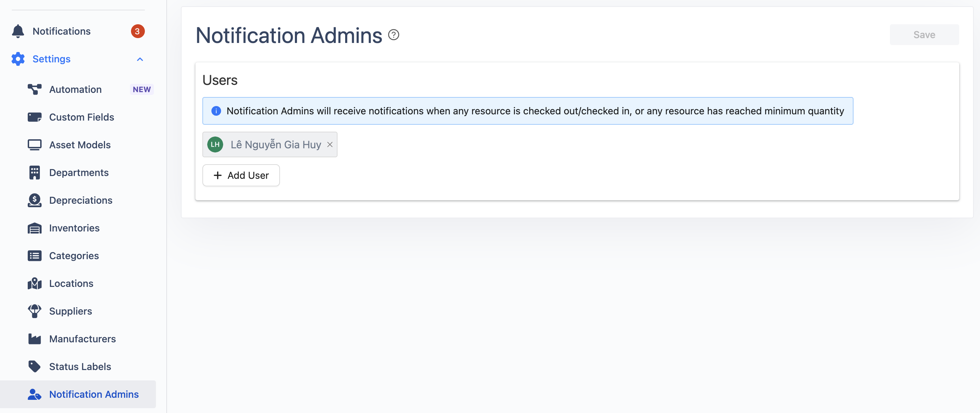Click the Departments building icon
980x413 pixels.
[34, 173]
